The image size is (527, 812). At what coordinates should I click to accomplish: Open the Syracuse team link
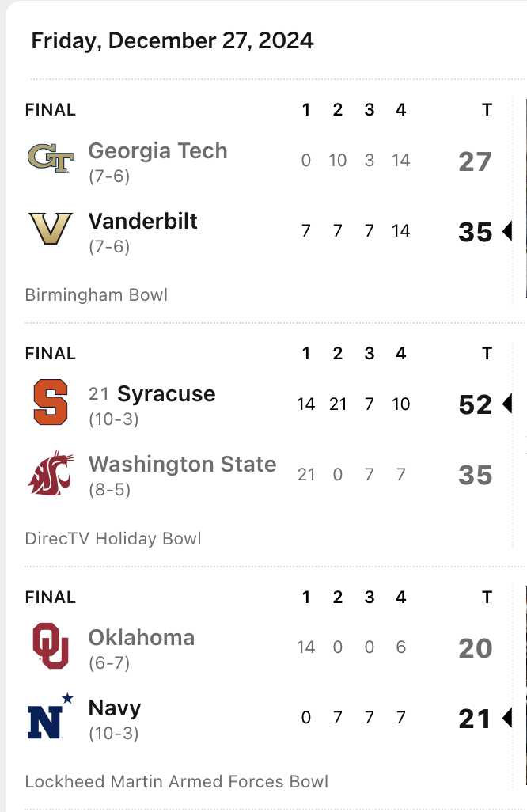(166, 394)
